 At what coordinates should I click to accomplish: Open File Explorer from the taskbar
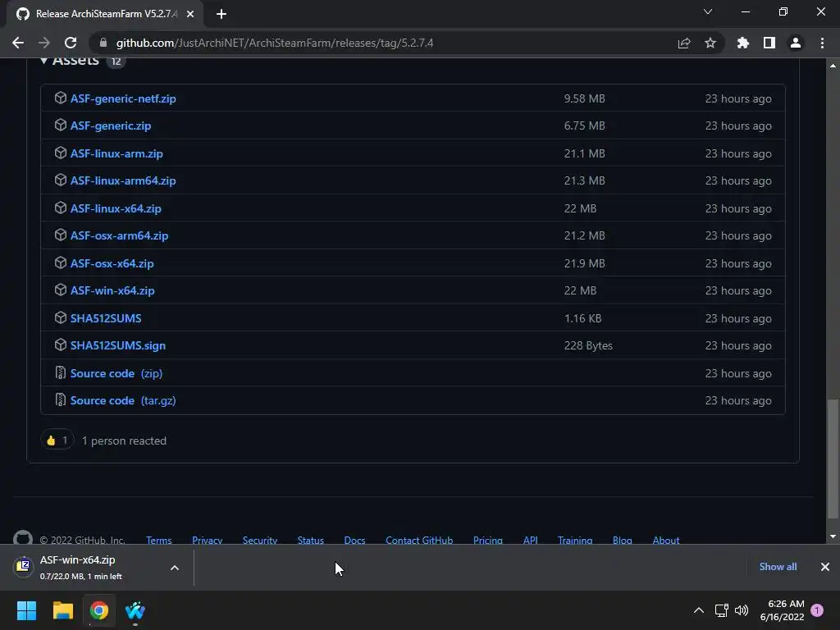pos(62,610)
